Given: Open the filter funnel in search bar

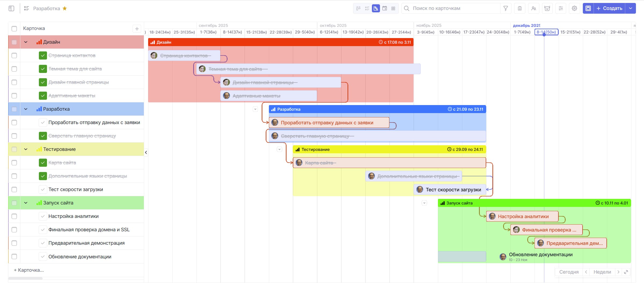Looking at the screenshot, I should pyautogui.click(x=506, y=8).
